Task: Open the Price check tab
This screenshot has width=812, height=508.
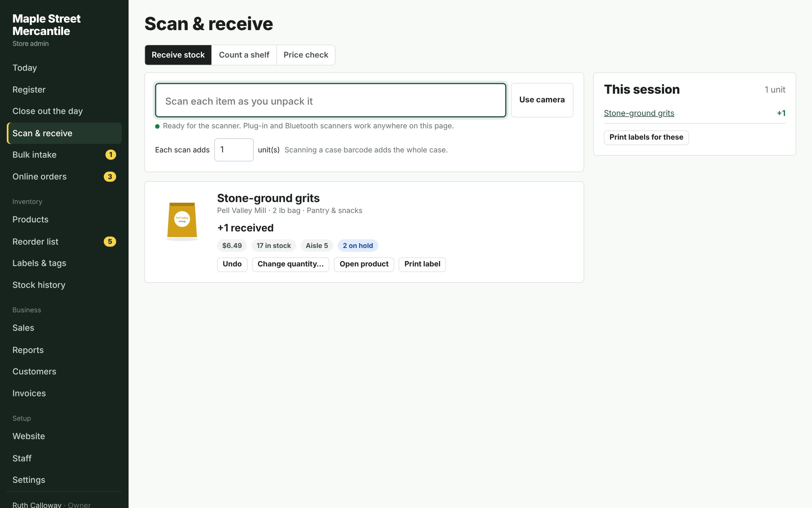Action: click(x=306, y=55)
